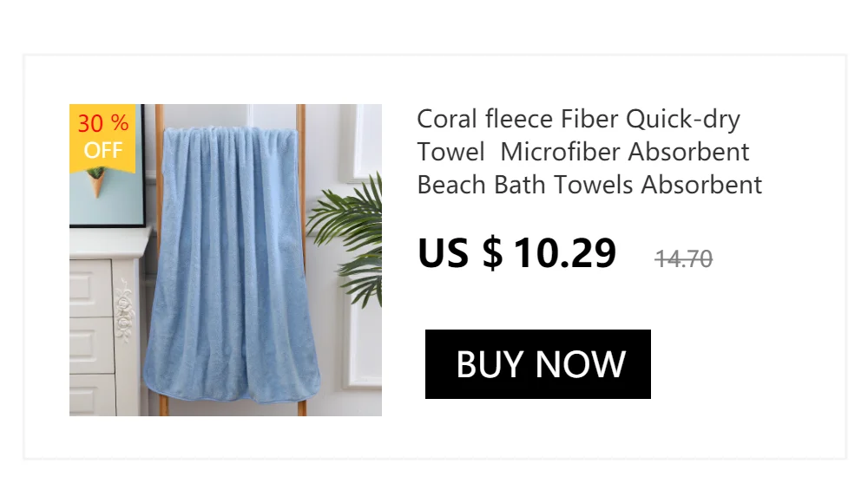Click the BUY NOW button
868x503 pixels.
537,364
